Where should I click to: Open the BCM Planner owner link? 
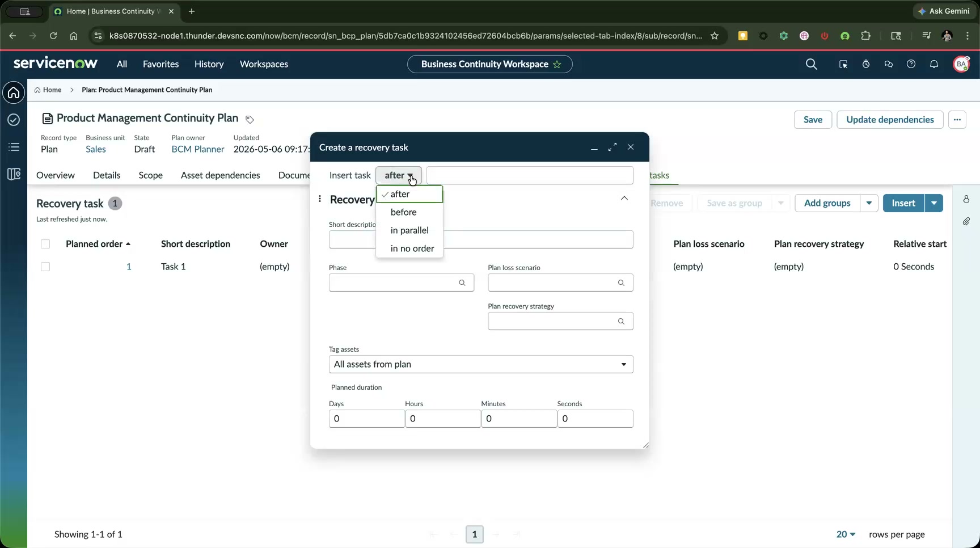pyautogui.click(x=198, y=149)
